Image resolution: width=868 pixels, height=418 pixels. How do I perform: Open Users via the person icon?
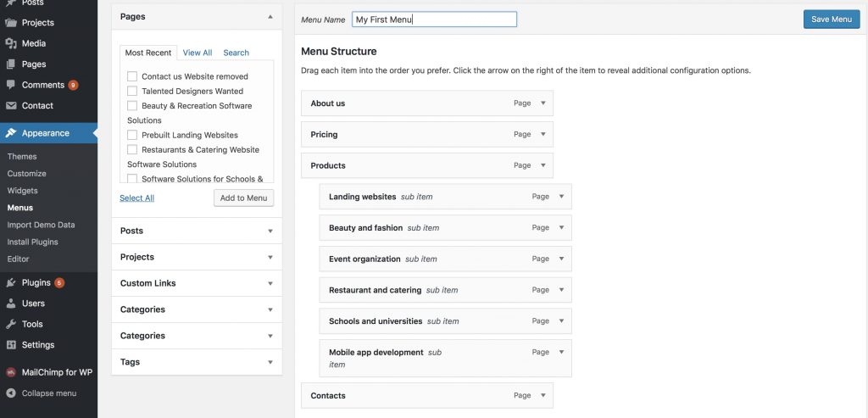coord(11,304)
